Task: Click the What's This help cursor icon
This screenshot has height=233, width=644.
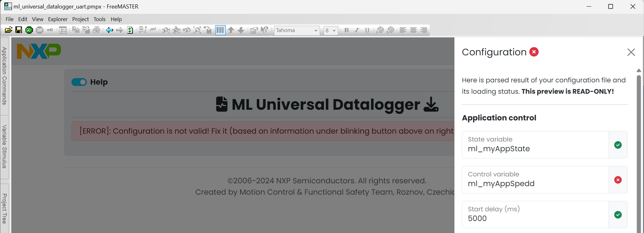Action: click(x=264, y=30)
